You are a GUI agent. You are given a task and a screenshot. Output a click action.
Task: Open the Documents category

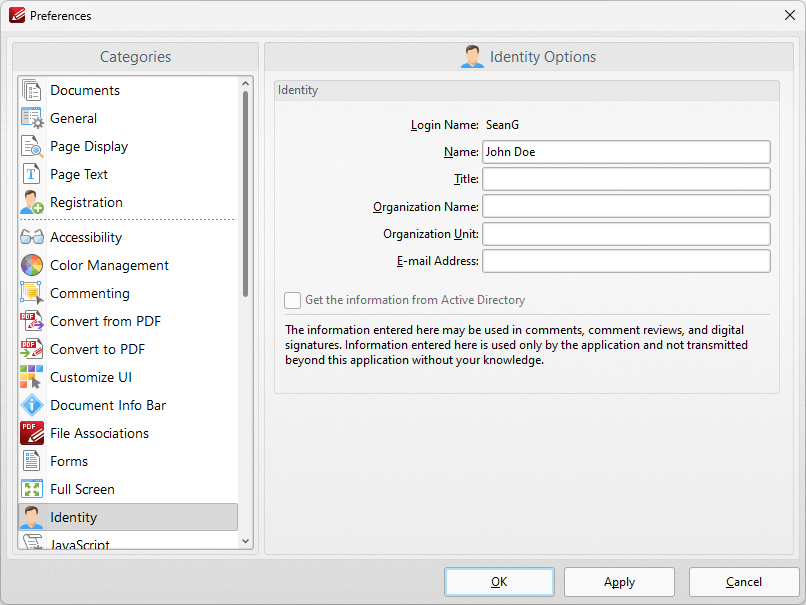128,90
